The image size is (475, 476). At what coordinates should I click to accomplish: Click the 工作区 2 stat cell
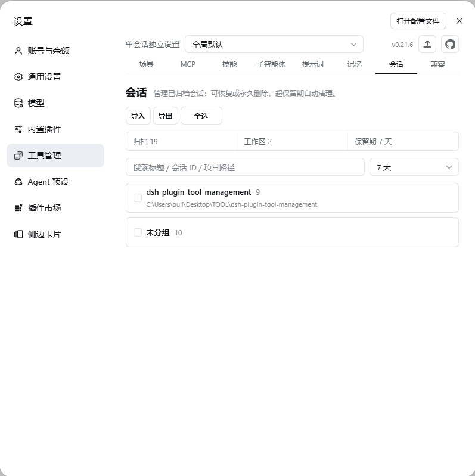pos(292,141)
